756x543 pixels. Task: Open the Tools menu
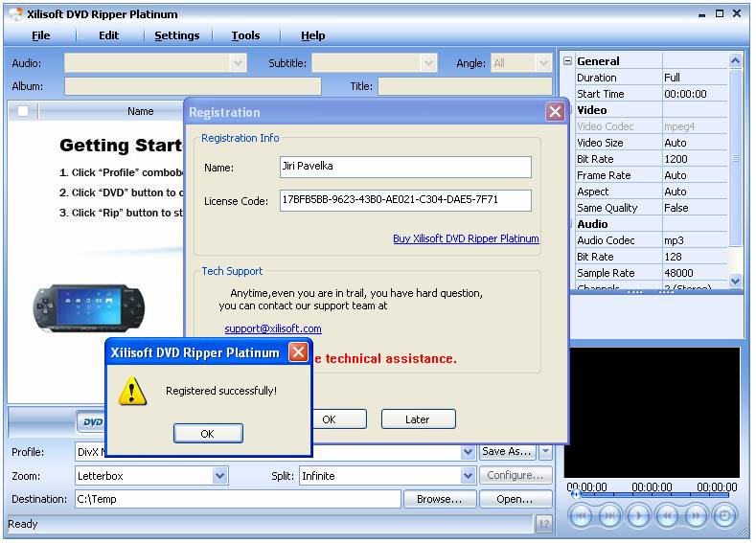[x=245, y=35]
